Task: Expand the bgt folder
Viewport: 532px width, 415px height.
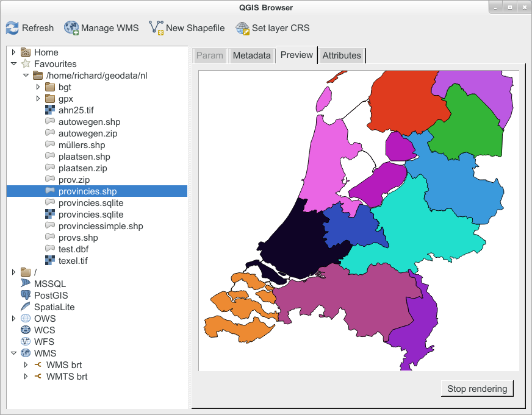Action: [x=38, y=87]
